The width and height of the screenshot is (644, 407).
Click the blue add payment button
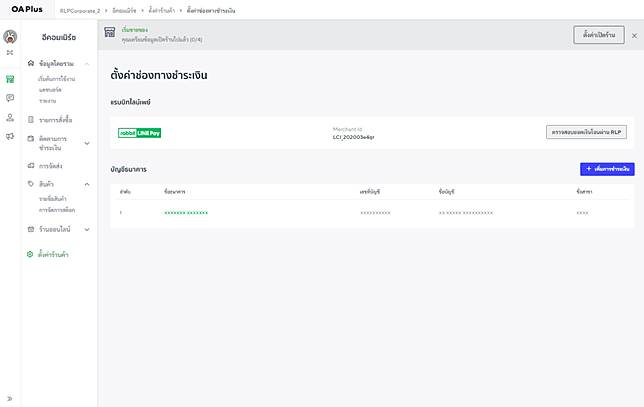click(607, 169)
